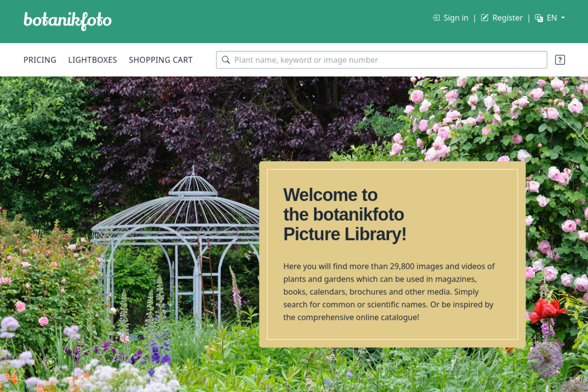Open help via the question mark icon
The height and width of the screenshot is (392, 588).
[560, 60]
